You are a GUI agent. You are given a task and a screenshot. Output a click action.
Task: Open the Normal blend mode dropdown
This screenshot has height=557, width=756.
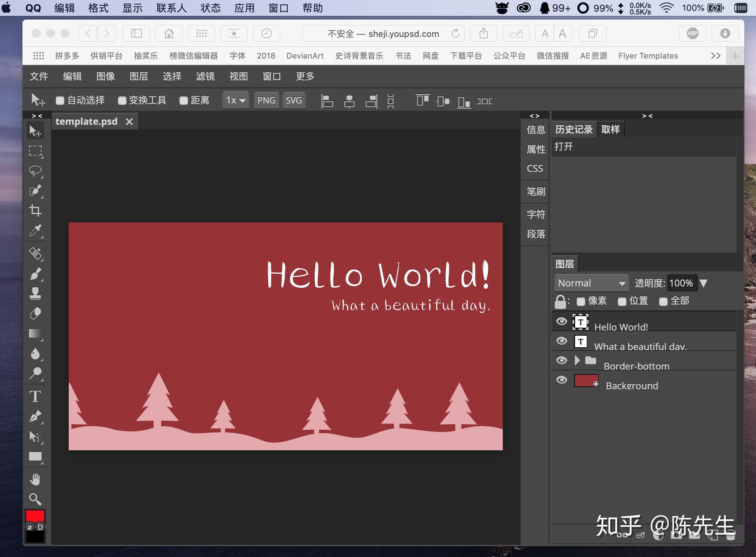point(592,283)
